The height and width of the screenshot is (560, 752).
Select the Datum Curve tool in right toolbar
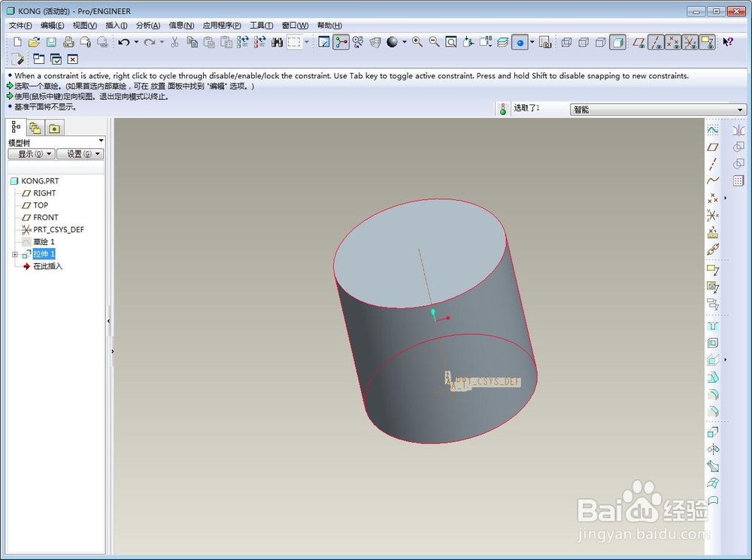pyautogui.click(x=713, y=180)
